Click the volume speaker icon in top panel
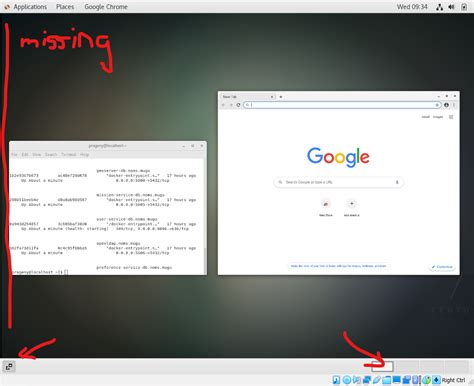The image size is (474, 386). [x=452, y=7]
